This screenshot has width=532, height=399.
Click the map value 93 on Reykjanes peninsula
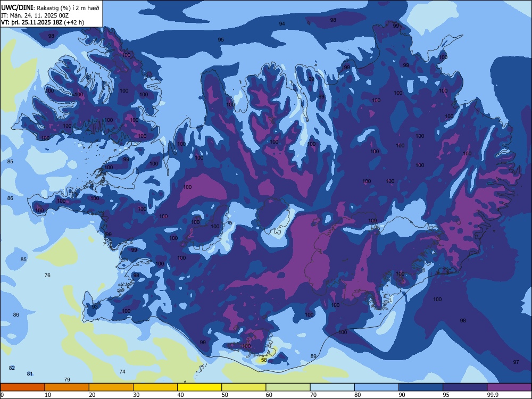(x=95, y=306)
